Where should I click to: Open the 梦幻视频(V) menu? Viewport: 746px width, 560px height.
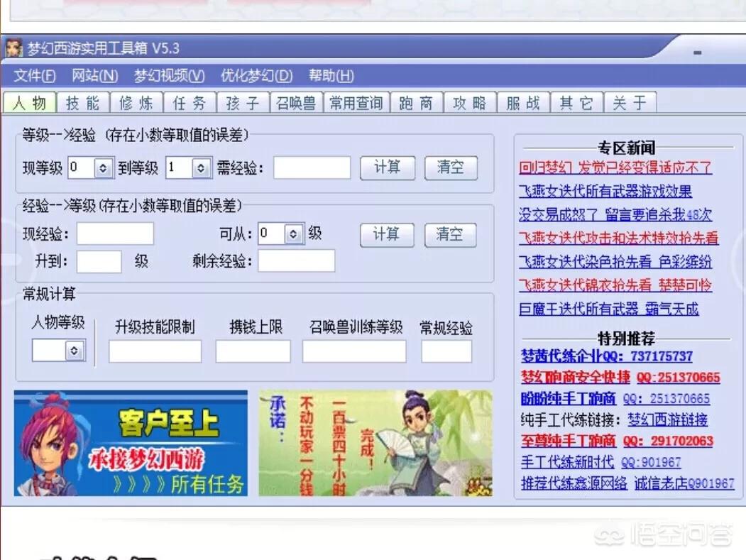point(169,76)
